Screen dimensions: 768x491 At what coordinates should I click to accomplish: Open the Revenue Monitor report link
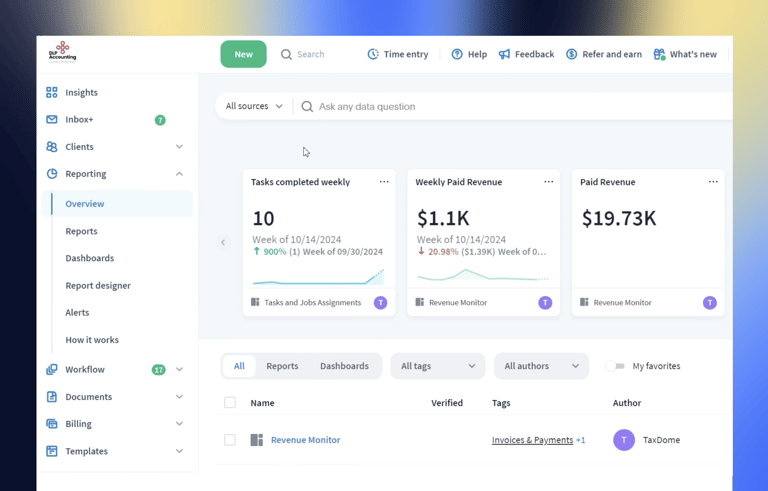(x=305, y=440)
